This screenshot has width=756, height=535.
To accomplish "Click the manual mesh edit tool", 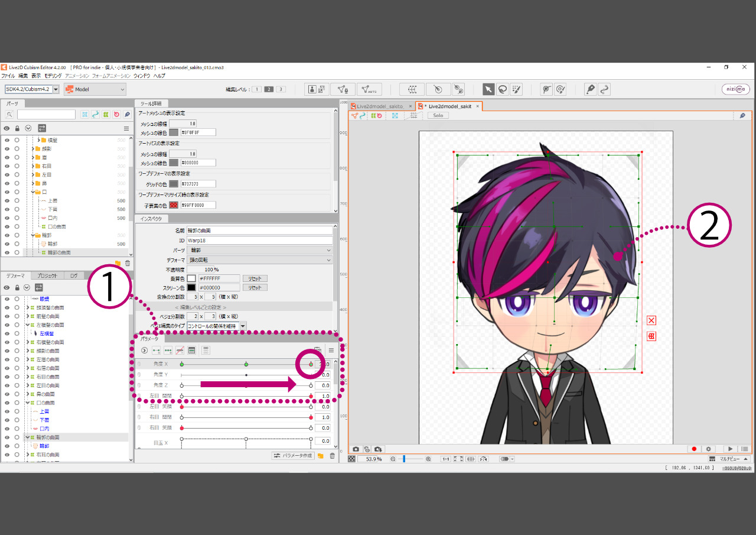I will click(343, 89).
